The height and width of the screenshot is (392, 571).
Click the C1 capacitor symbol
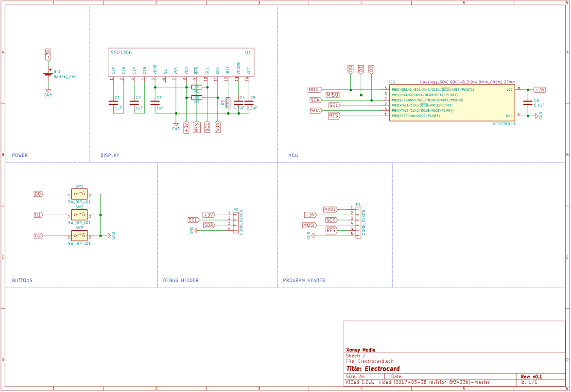pos(114,102)
